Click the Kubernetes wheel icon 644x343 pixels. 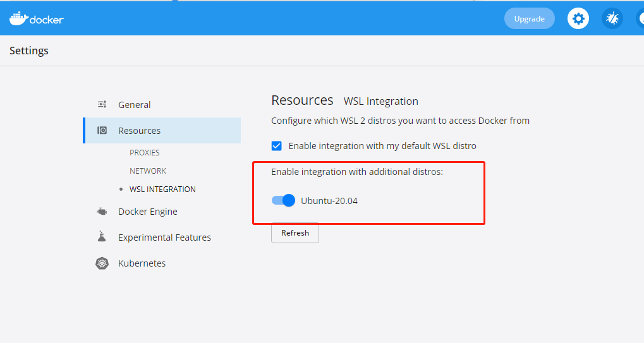point(102,263)
